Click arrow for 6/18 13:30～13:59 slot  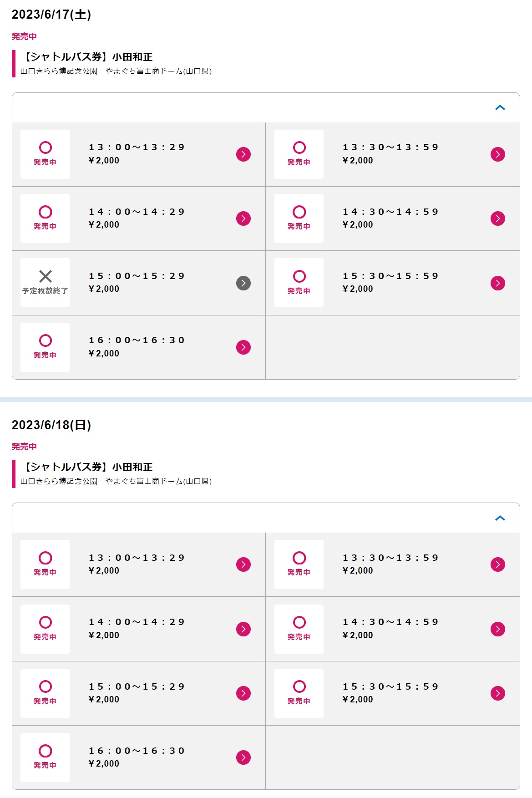tap(498, 564)
